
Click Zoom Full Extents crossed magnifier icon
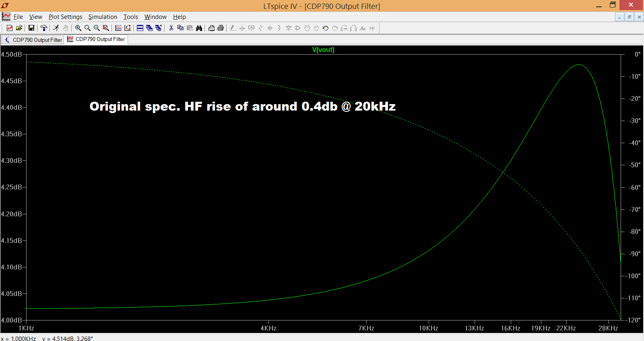click(x=106, y=28)
